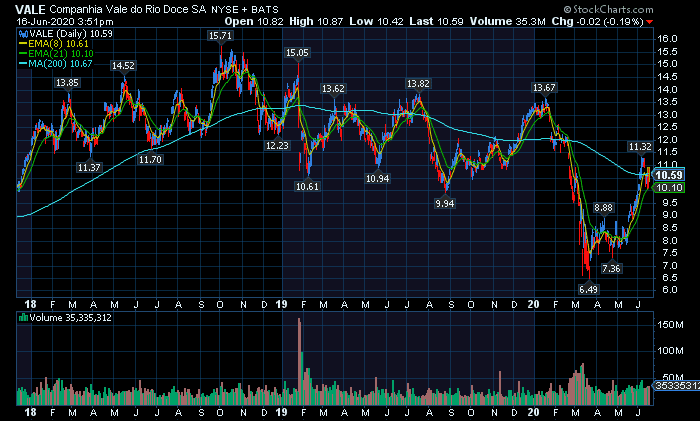Click the highlighted 10.59 last price tag
The height and width of the screenshot is (421, 700).
point(669,175)
